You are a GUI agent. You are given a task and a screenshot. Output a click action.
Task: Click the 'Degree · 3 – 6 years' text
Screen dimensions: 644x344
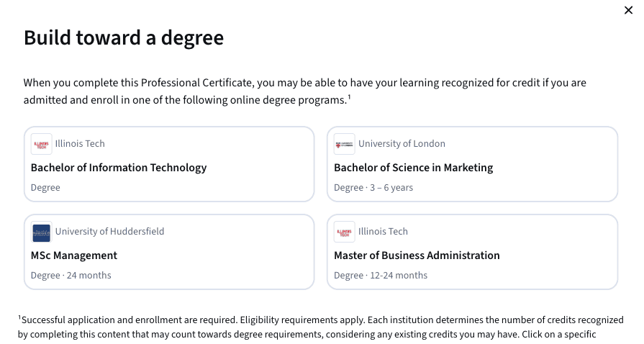373,188
